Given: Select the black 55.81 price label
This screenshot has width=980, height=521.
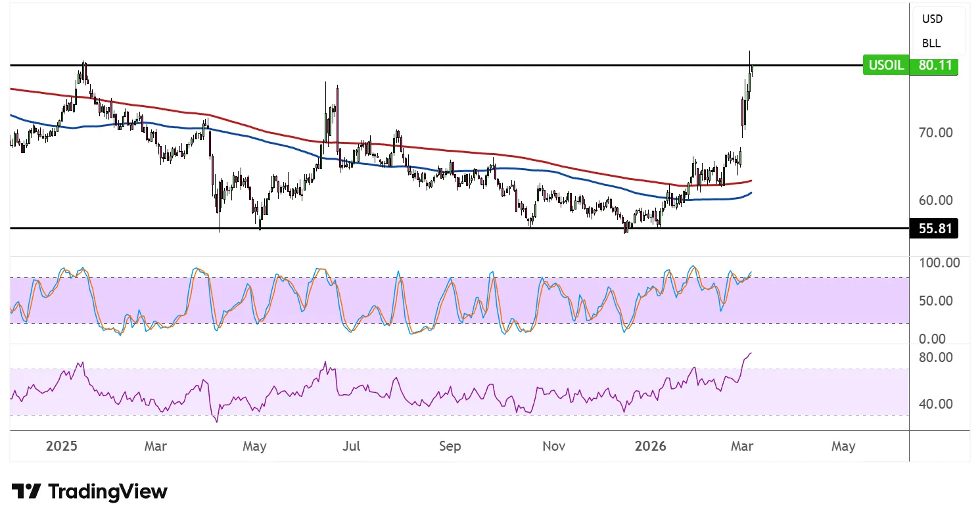Looking at the screenshot, I should (934, 229).
